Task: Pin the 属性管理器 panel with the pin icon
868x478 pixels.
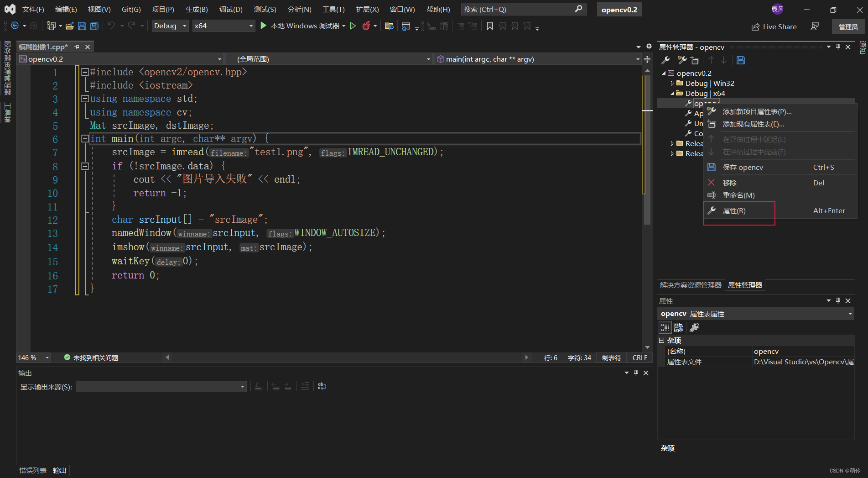Action: (838, 47)
